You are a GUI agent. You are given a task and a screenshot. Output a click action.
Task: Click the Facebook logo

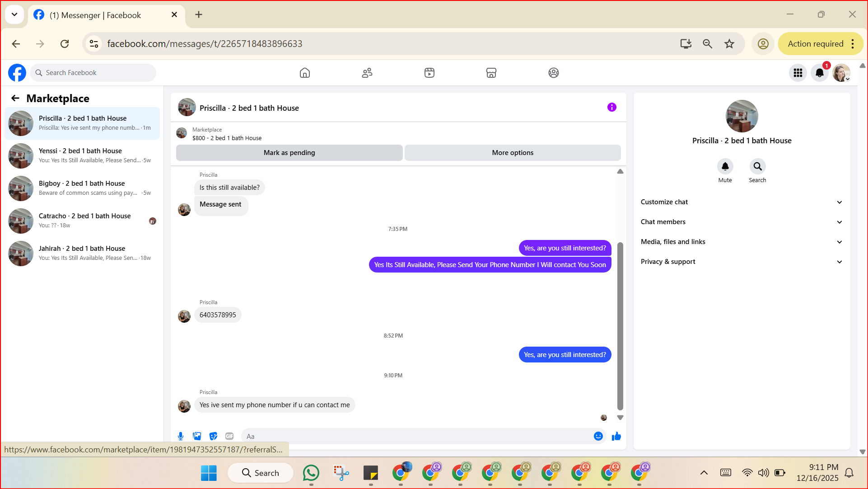(x=17, y=73)
